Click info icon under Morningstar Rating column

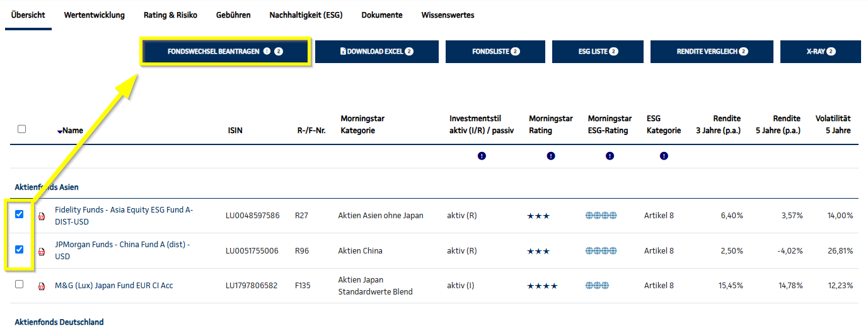pyautogui.click(x=551, y=156)
